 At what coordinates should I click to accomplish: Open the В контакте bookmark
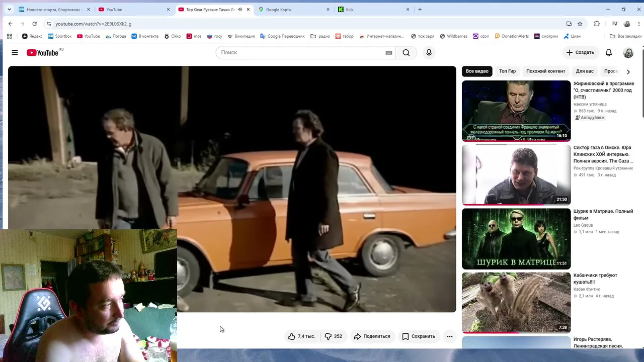click(x=145, y=36)
